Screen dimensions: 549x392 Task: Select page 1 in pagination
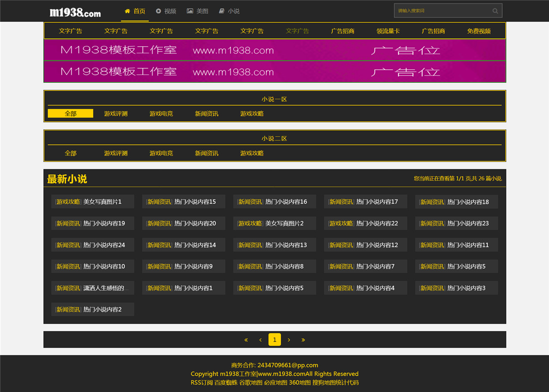275,340
